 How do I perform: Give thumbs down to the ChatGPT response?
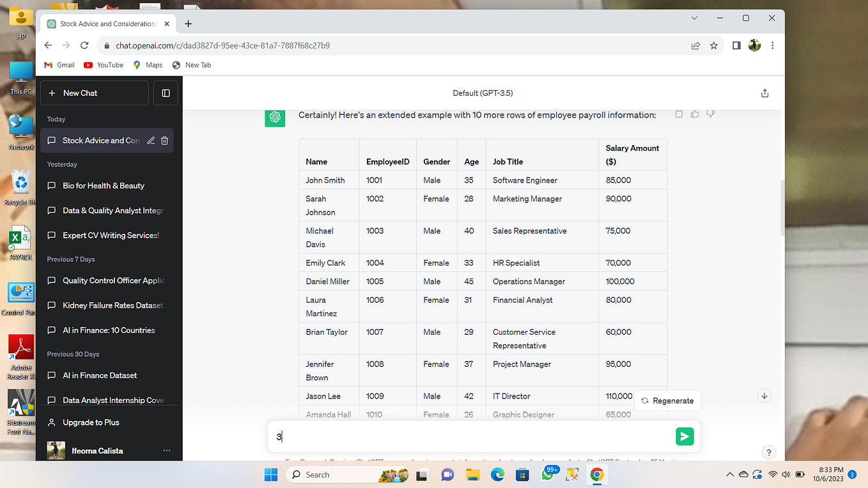(x=710, y=114)
